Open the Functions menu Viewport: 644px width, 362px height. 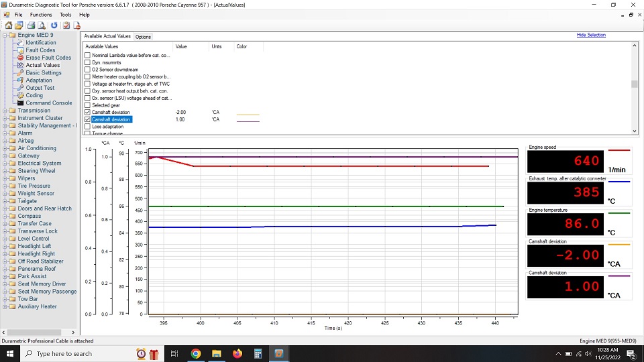41,14
